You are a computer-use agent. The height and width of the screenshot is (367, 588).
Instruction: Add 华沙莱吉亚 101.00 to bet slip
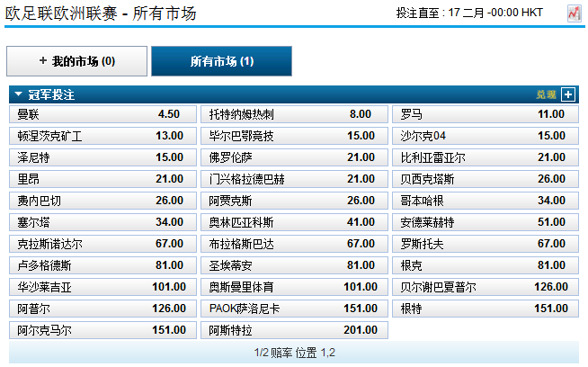(x=102, y=287)
